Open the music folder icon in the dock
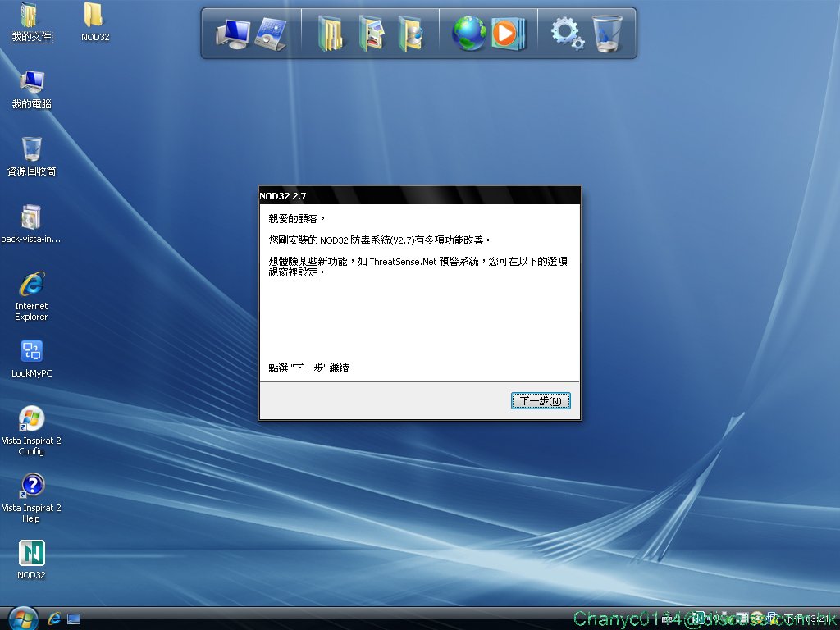Screen dimensions: 840x630 point(412,34)
